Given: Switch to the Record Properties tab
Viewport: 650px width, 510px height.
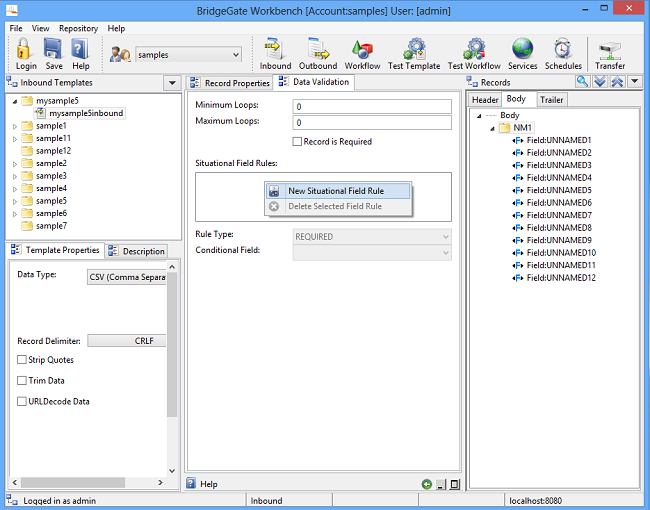Looking at the screenshot, I should (229, 83).
